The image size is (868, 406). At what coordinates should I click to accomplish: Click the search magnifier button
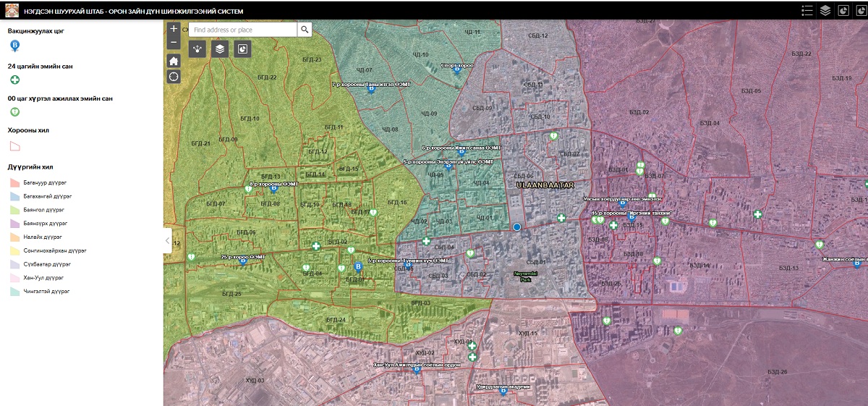pyautogui.click(x=305, y=30)
